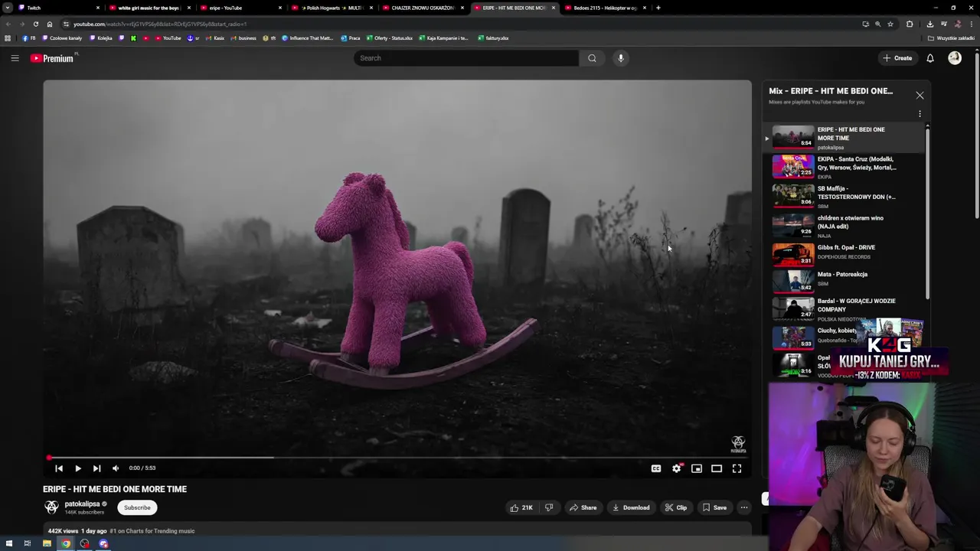The width and height of the screenshot is (980, 551).
Task: Open the Influence That Matt... bookmark
Action: [307, 38]
